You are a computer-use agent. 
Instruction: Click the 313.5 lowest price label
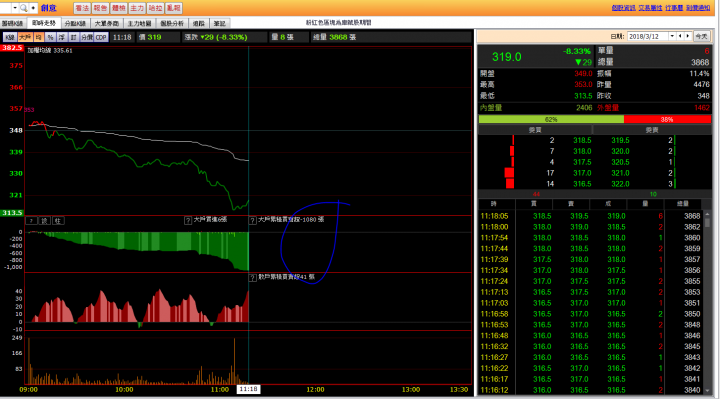tap(12, 213)
